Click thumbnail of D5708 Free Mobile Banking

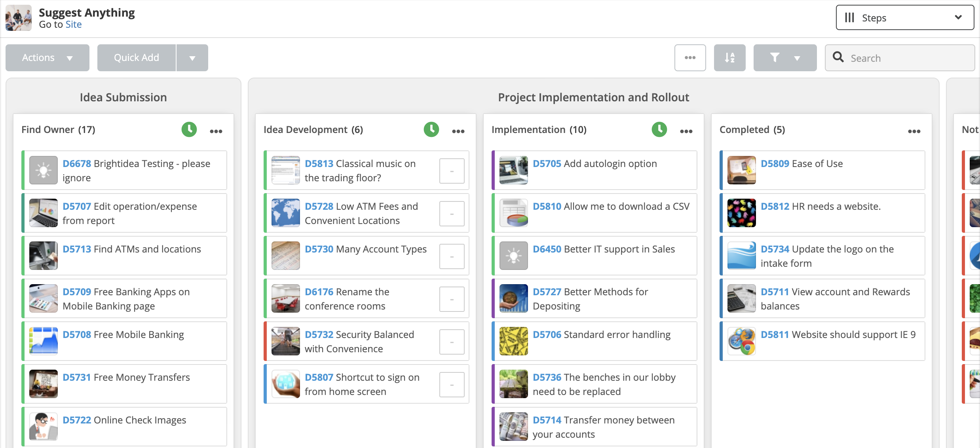click(44, 341)
